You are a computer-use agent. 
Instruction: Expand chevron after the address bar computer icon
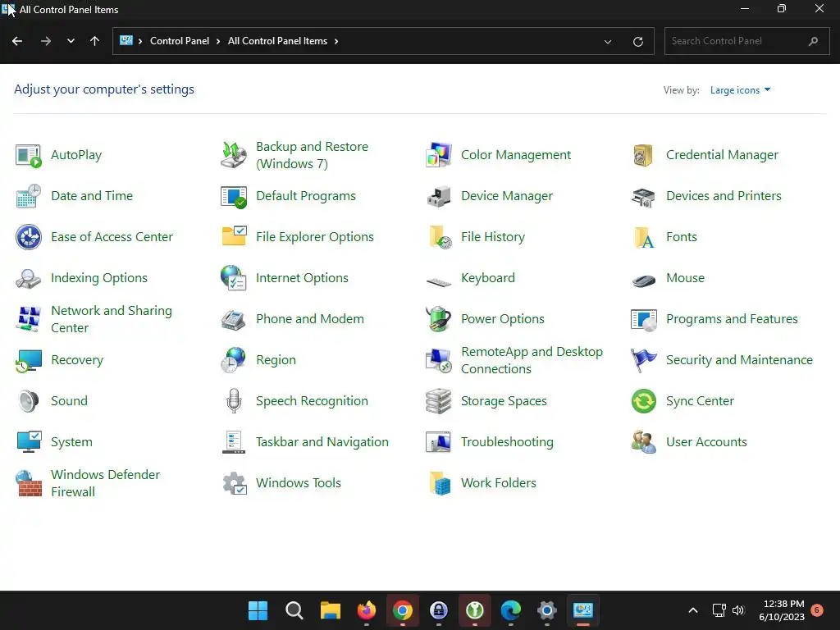click(x=140, y=41)
